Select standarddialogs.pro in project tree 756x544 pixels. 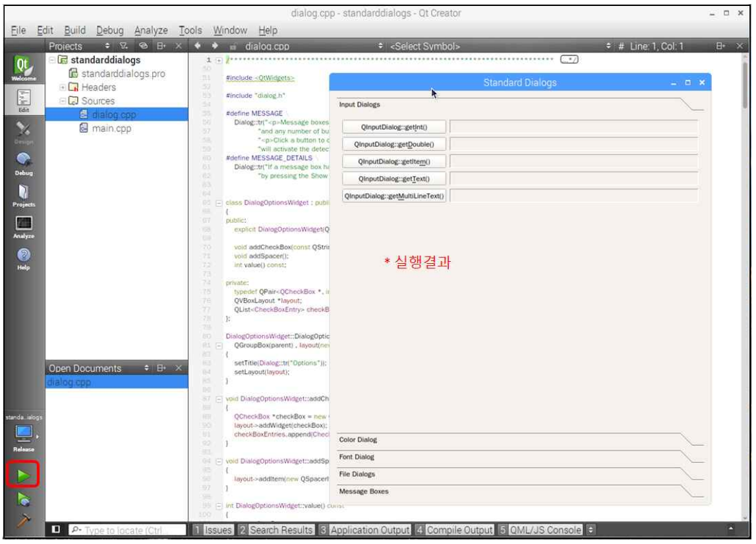[123, 73]
